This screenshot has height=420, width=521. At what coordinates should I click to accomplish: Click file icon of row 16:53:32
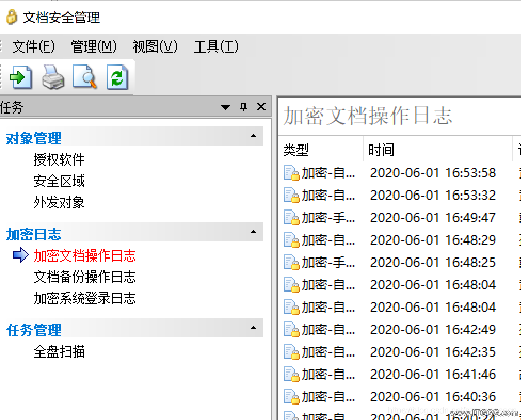pos(291,195)
